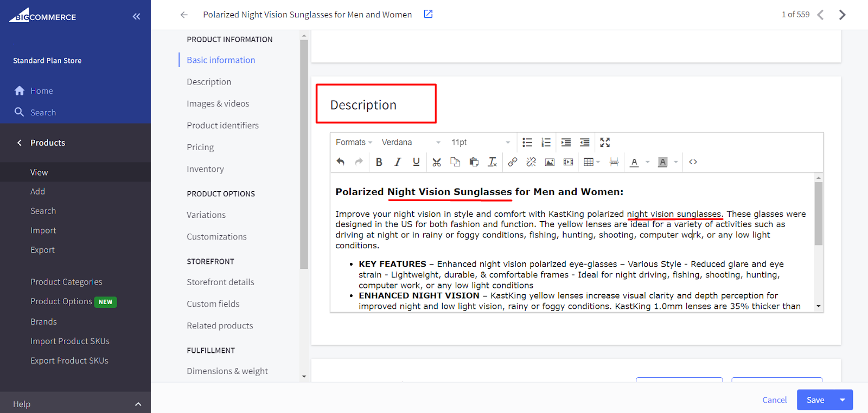Image resolution: width=868 pixels, height=413 pixels.
Task: Collapse the BigCommerce sidebar with double chevron
Action: tap(136, 17)
